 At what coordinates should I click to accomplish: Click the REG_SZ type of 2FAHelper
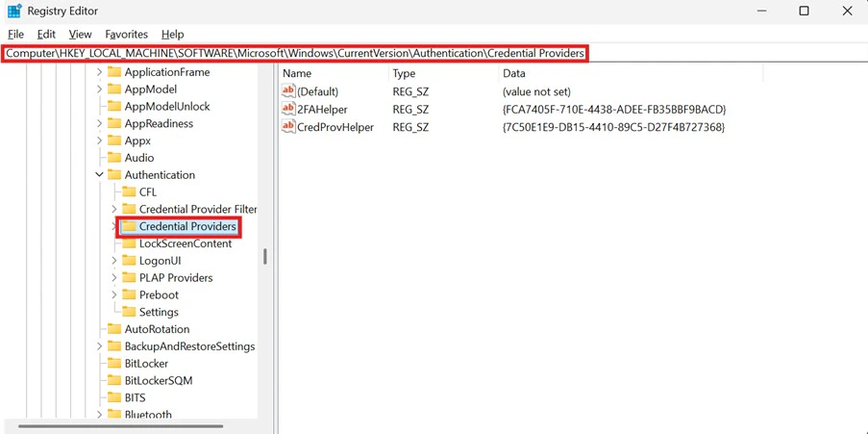click(x=410, y=110)
